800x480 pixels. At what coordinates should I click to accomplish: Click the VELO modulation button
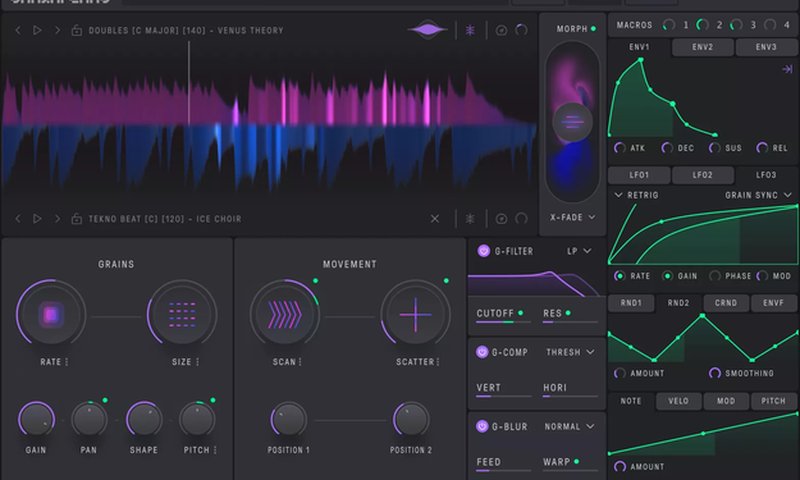679,401
